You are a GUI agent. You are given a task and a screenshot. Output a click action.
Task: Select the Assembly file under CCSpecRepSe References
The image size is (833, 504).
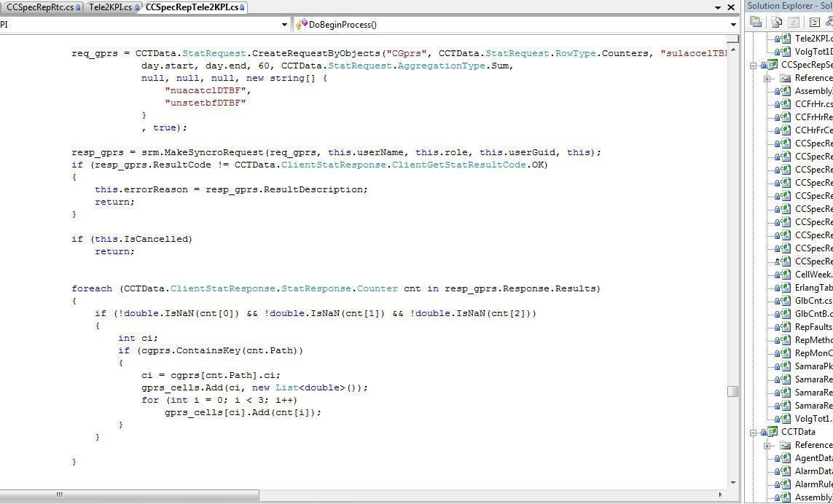pos(814,91)
